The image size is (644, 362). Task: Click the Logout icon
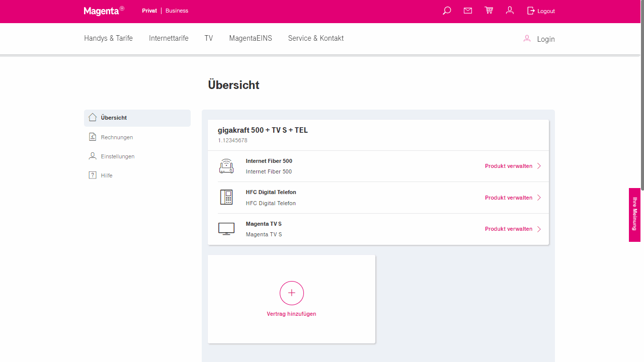coord(531,11)
